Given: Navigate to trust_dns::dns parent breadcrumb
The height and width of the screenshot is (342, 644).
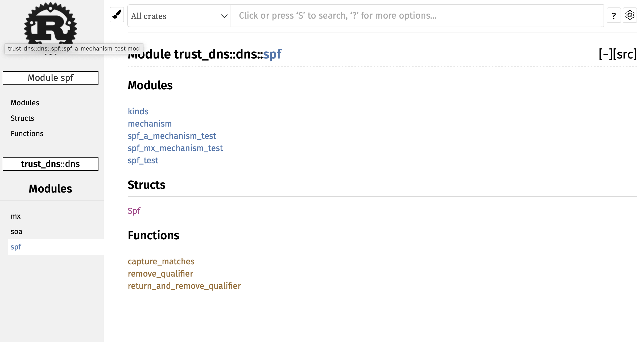Looking at the screenshot, I should tap(50, 164).
